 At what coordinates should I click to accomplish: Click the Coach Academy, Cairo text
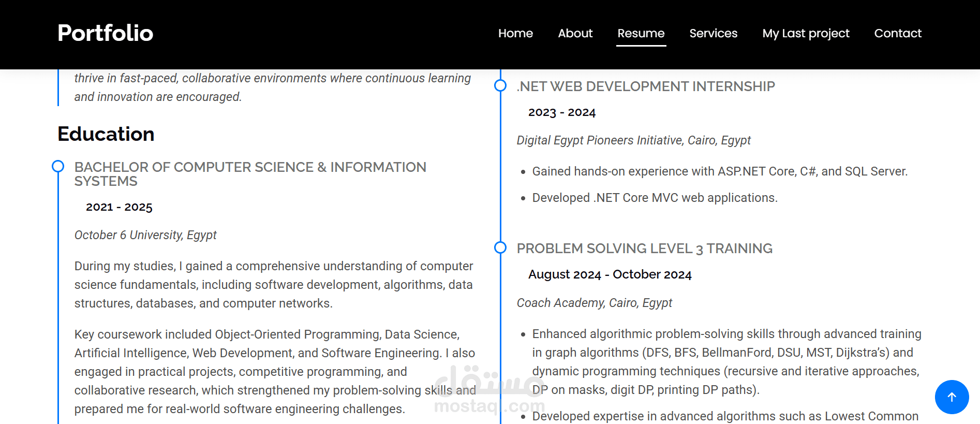[594, 303]
